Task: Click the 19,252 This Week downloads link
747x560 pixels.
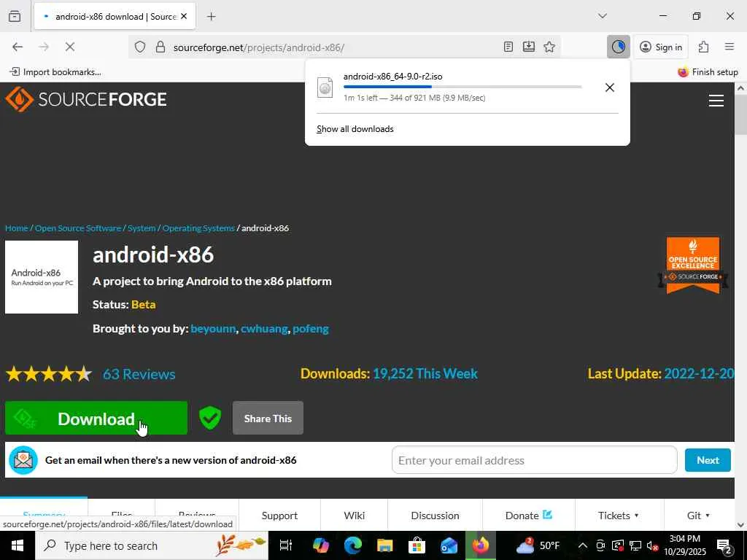Action: 425,374
